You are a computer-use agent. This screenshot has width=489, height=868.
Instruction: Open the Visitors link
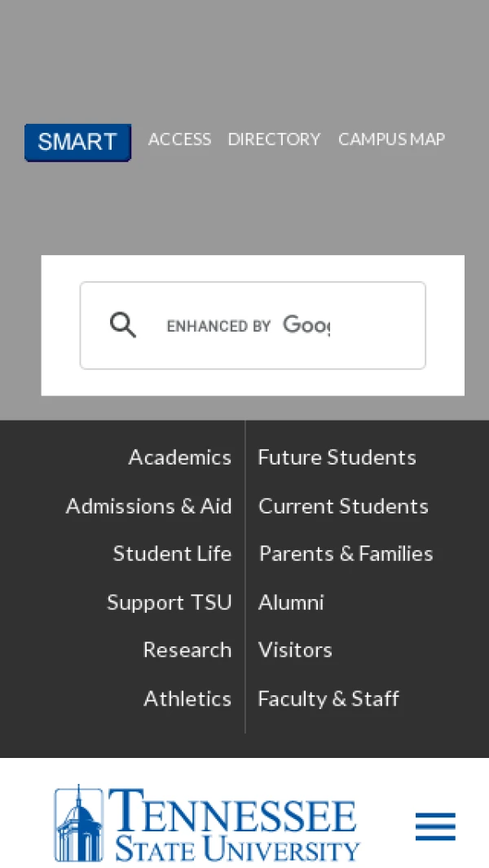click(295, 650)
